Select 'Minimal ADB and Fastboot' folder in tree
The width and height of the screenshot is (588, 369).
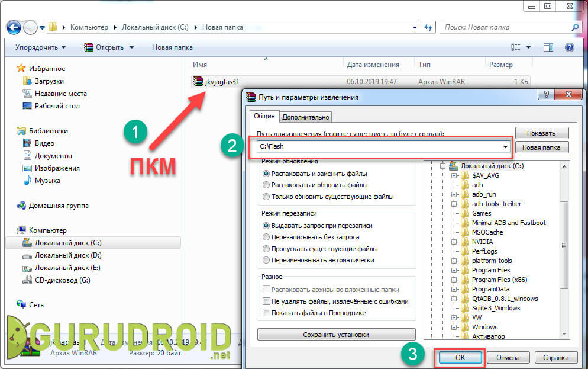509,223
